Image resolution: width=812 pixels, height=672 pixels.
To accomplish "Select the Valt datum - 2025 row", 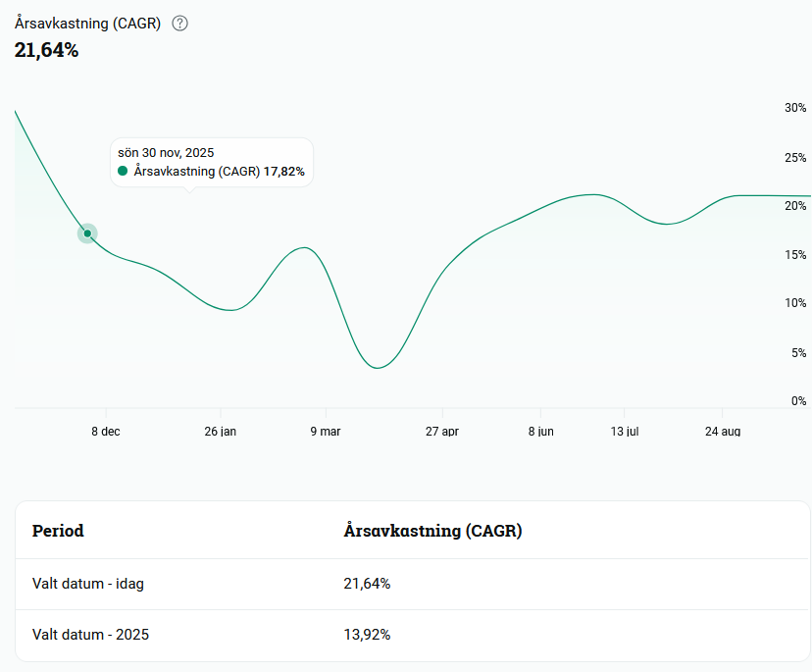I will coord(413,635).
